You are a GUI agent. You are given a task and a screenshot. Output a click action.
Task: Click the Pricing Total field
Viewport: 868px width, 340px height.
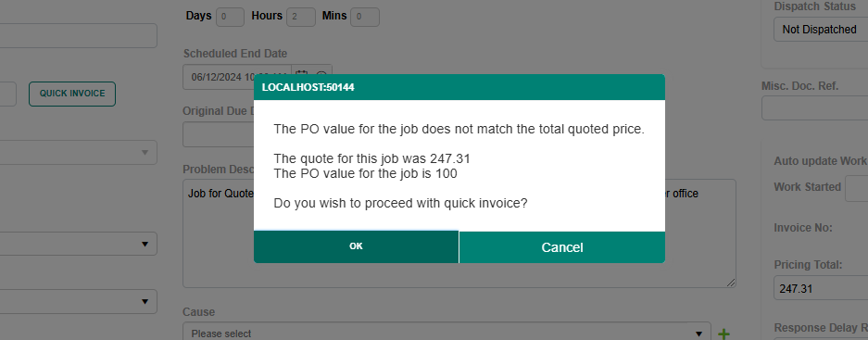coord(821,288)
